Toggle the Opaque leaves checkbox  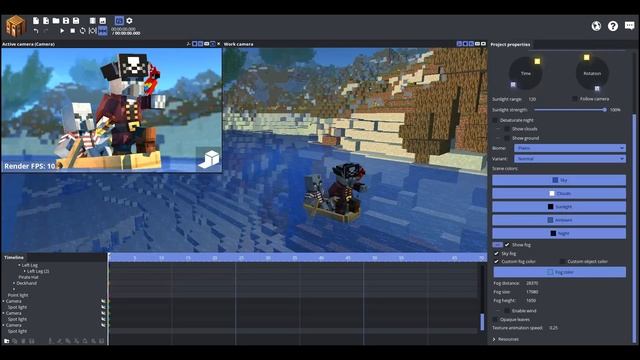(495, 319)
